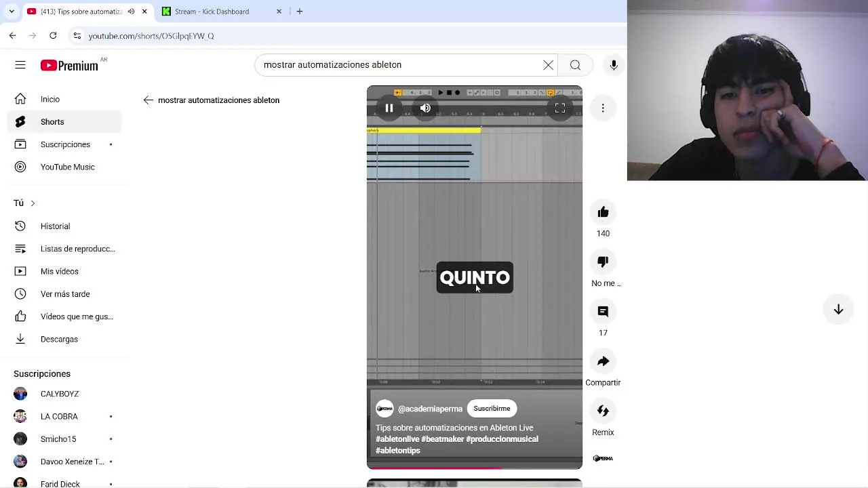The height and width of the screenshot is (488, 868).
Task: Go to next Short with down arrow
Action: tap(838, 309)
